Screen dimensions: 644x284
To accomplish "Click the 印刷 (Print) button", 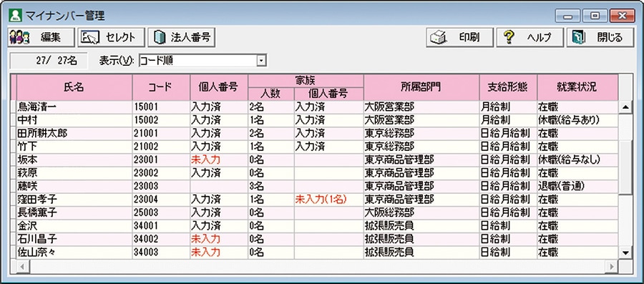I will pos(459,38).
